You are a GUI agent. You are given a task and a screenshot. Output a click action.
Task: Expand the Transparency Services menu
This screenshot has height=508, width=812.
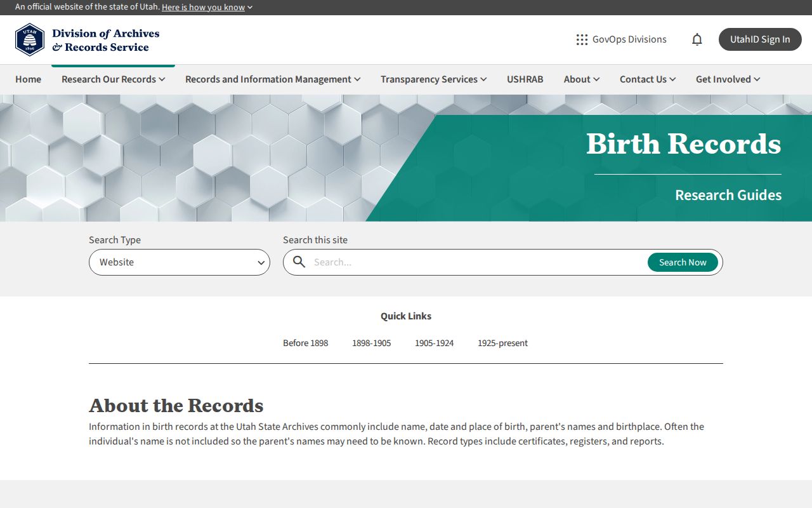tap(434, 79)
